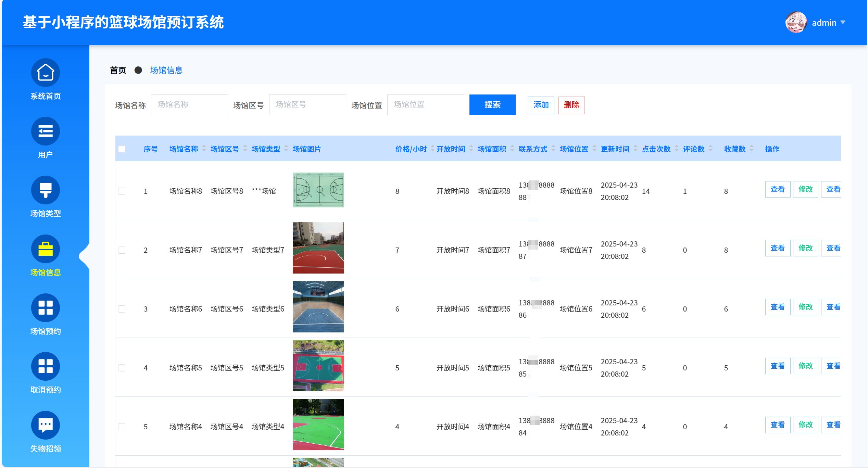Open indoor court thumbnail for 场馆名称6
Screen dimensions: 868x468
coord(318,307)
